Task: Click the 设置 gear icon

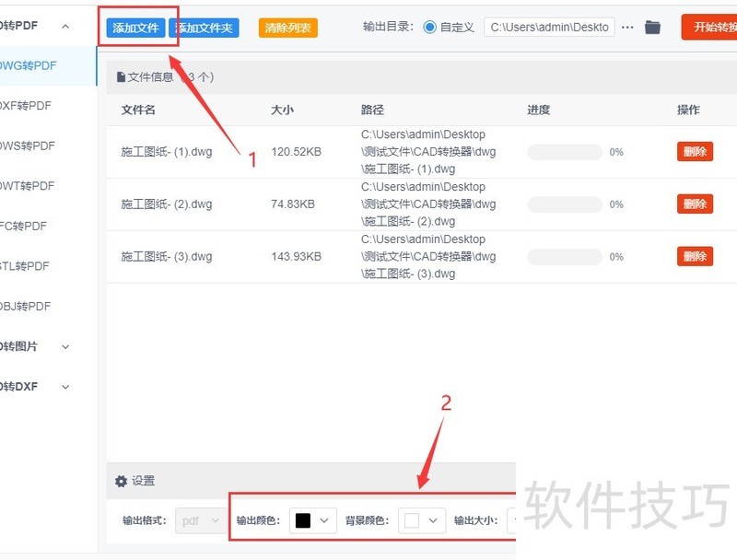Action: pos(122,481)
